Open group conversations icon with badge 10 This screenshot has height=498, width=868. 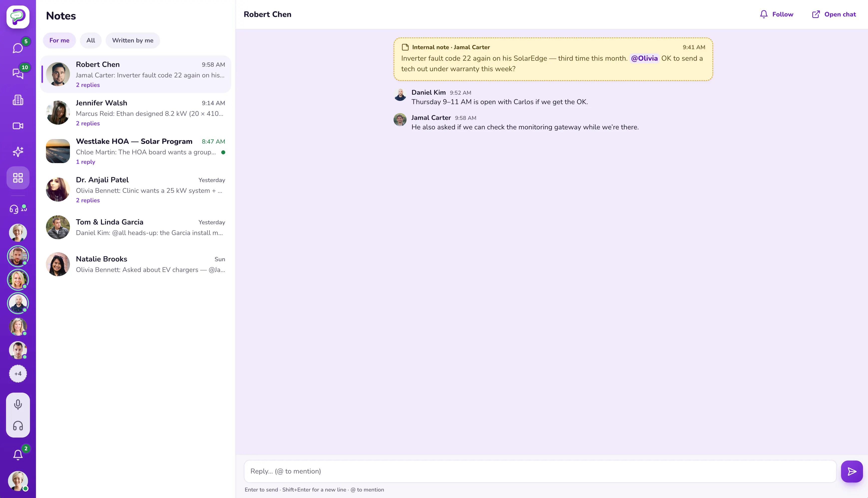[x=18, y=73]
